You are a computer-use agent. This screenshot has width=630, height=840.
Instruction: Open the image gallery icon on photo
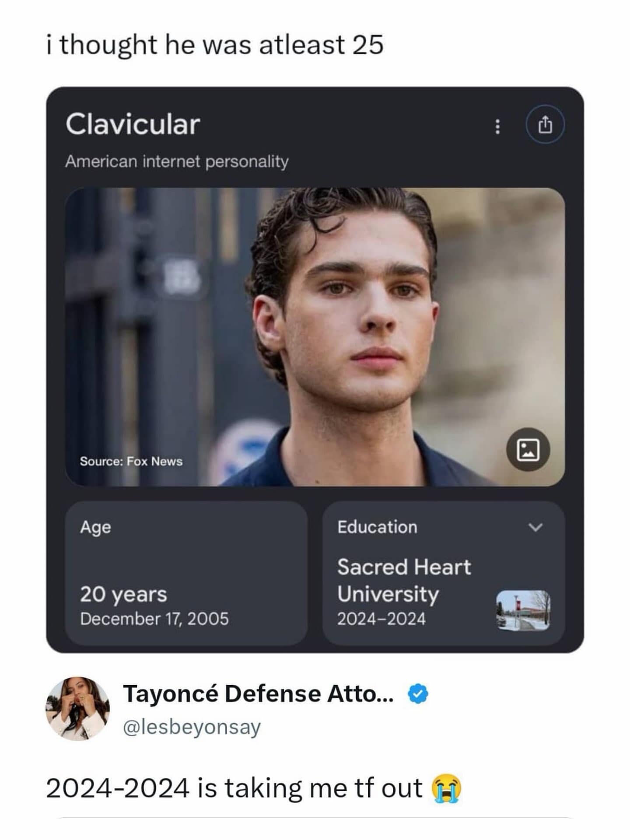[528, 449]
